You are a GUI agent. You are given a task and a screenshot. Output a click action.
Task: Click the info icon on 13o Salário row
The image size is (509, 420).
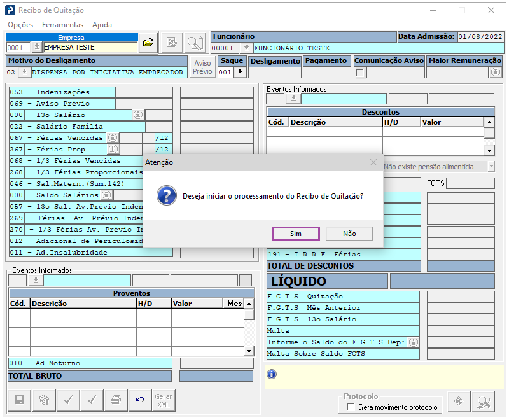[x=138, y=115]
